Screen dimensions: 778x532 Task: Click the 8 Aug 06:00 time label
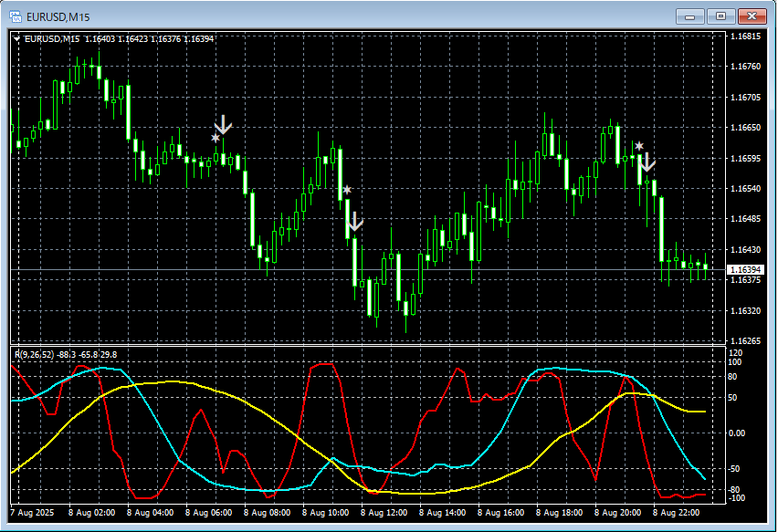(209, 512)
